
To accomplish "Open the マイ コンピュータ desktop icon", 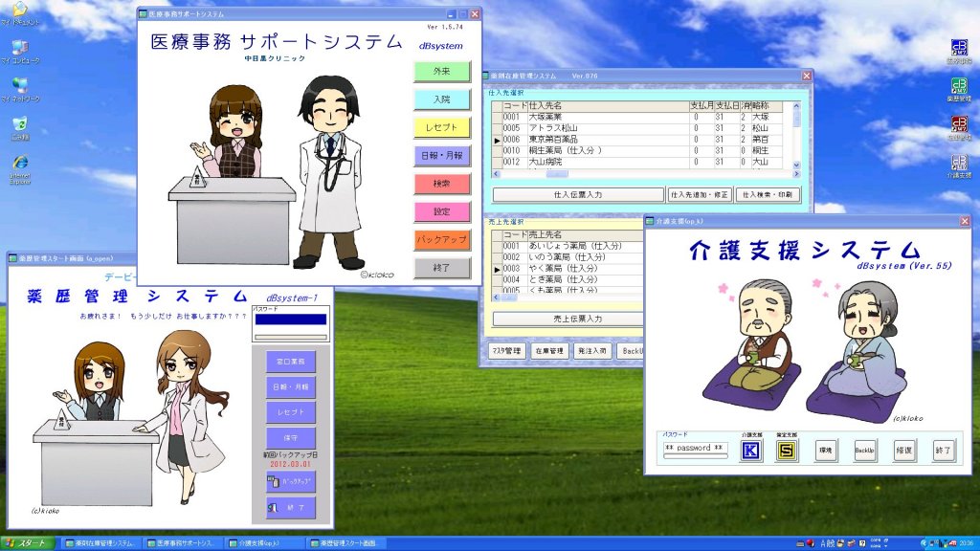I will point(20,47).
